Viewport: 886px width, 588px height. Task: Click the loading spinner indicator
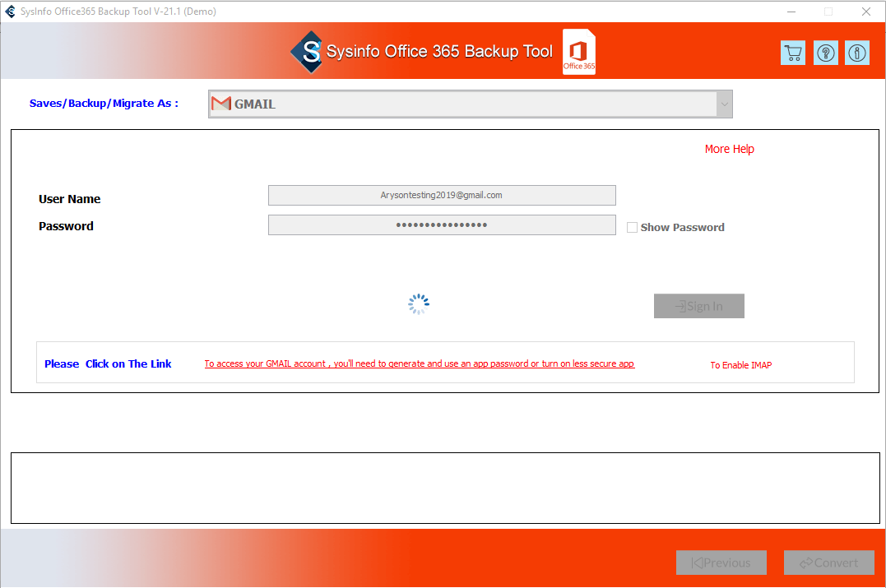(x=419, y=304)
